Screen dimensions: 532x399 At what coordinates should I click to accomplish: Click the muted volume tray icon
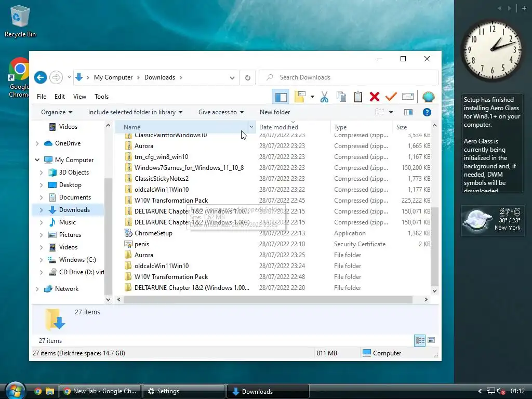point(501,391)
